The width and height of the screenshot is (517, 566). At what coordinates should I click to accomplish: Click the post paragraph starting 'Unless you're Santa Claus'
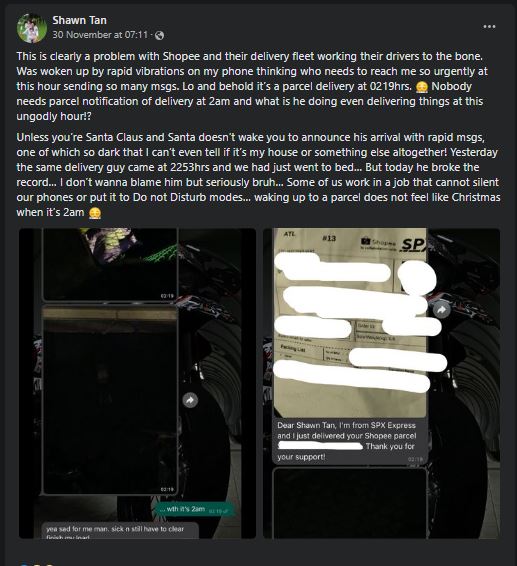[258, 175]
